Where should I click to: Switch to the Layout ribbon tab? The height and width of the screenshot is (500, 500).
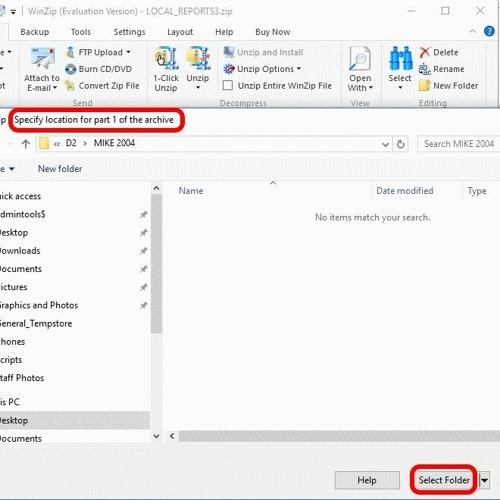pyautogui.click(x=180, y=32)
